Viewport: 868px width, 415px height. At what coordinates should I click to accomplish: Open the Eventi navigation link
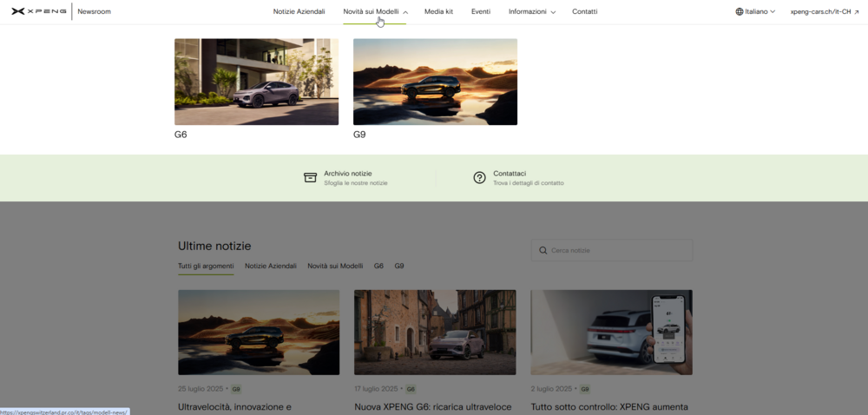(481, 12)
